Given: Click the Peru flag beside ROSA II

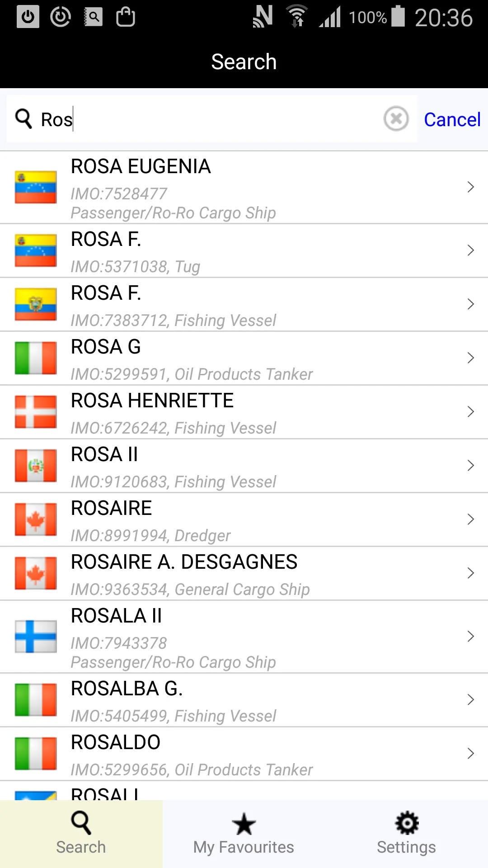Looking at the screenshot, I should 36,466.
